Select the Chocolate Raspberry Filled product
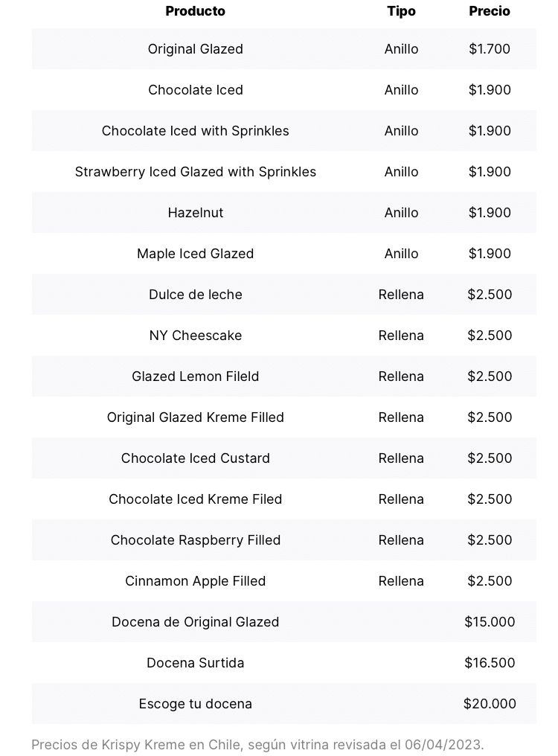 tap(195, 540)
